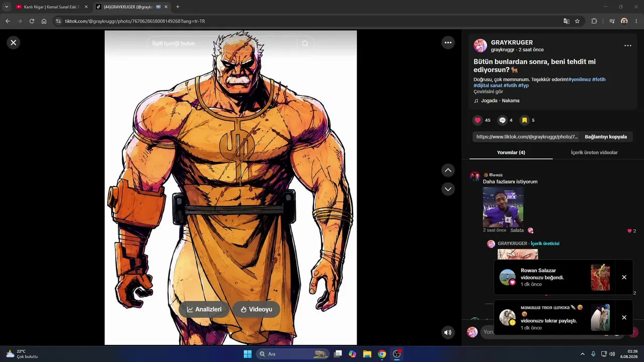Reload the page with the refresh icon
The image size is (644, 362).
point(32,21)
